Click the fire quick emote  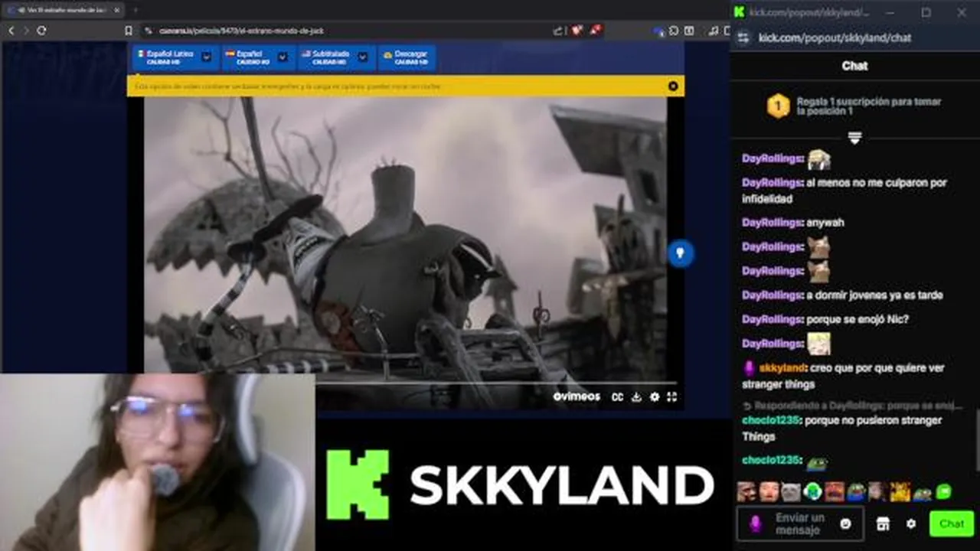pyautogui.click(x=900, y=491)
